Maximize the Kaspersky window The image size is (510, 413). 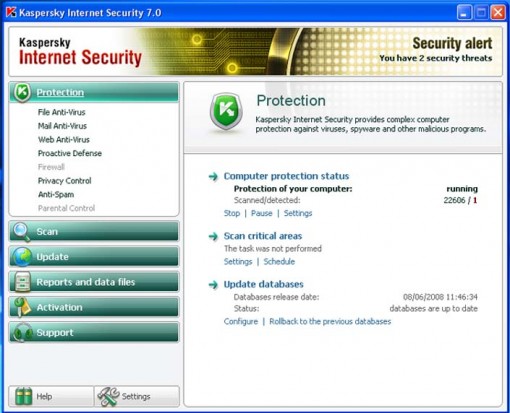point(481,13)
